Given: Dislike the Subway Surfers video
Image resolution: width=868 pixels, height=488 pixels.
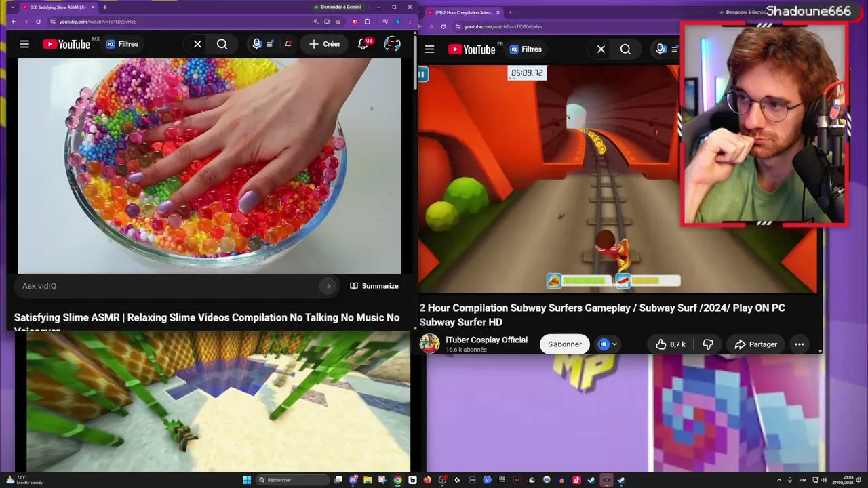Looking at the screenshot, I should (708, 344).
